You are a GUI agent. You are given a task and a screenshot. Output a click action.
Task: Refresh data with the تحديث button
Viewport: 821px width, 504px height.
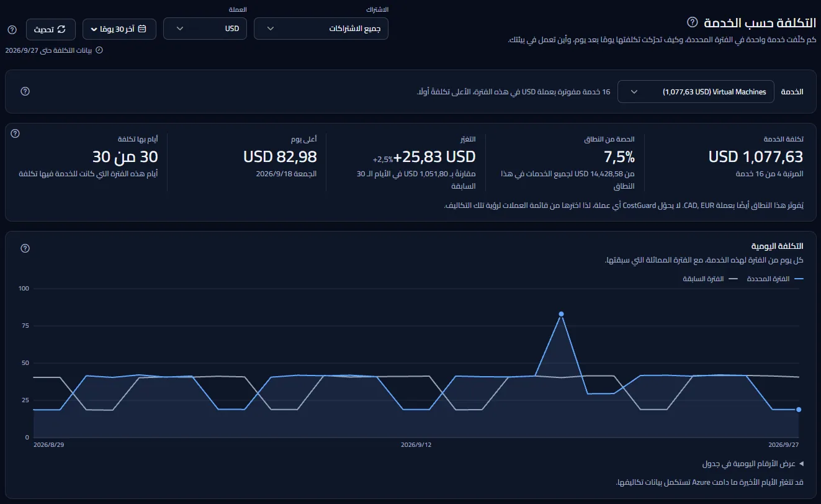click(x=51, y=29)
